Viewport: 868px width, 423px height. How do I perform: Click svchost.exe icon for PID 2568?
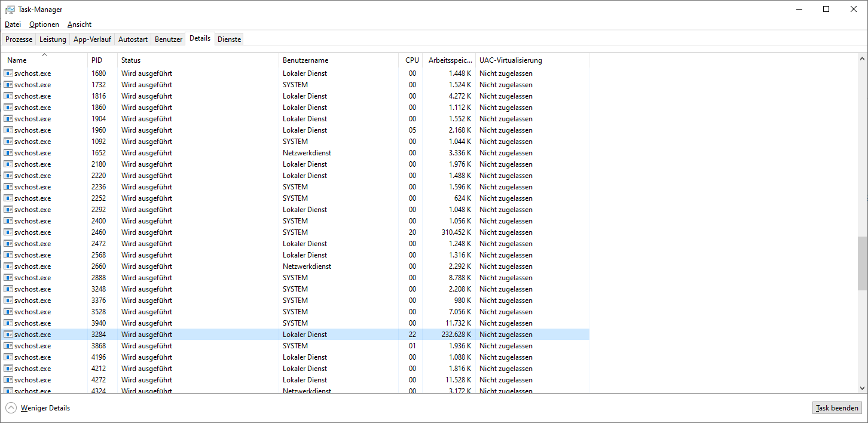[x=8, y=255]
